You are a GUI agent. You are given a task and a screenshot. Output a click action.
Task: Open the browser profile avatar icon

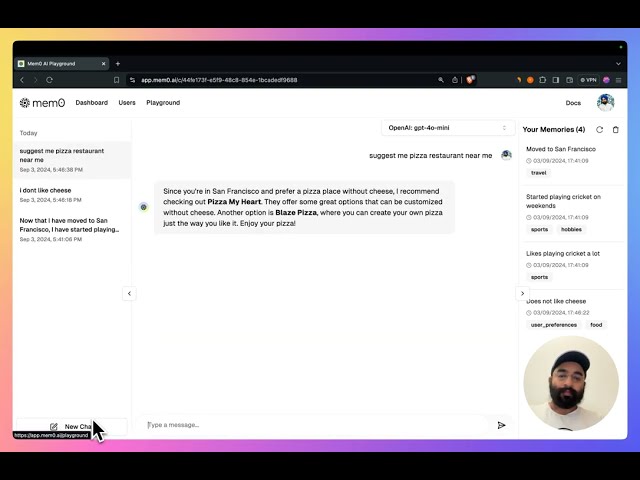(606, 80)
